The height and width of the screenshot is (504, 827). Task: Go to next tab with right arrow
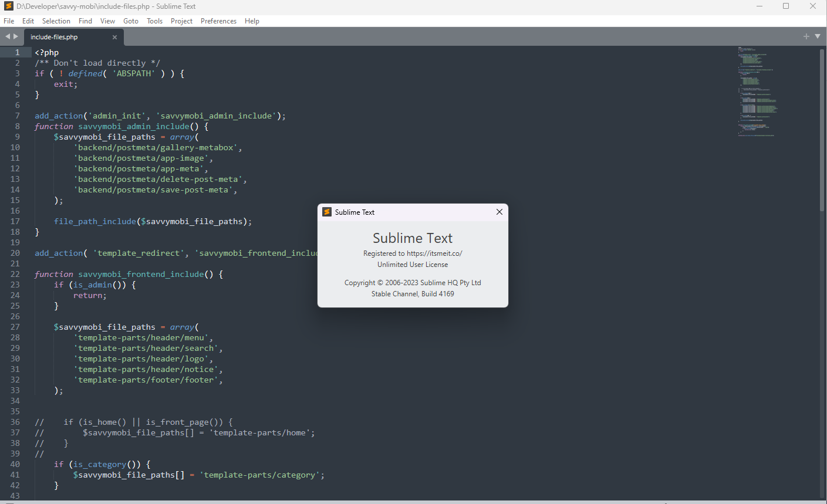click(x=16, y=36)
